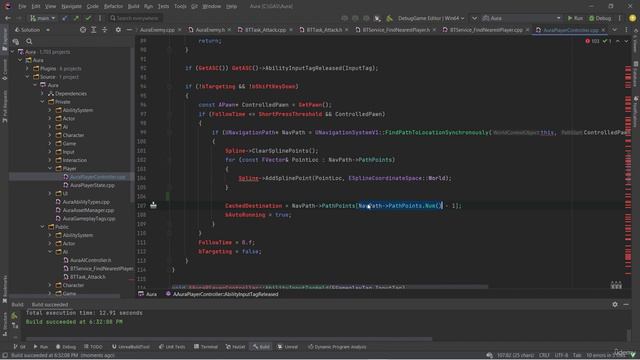Open the UnrealBuildTool tool window
This screenshot has width=640, height=360.
(x=131, y=347)
